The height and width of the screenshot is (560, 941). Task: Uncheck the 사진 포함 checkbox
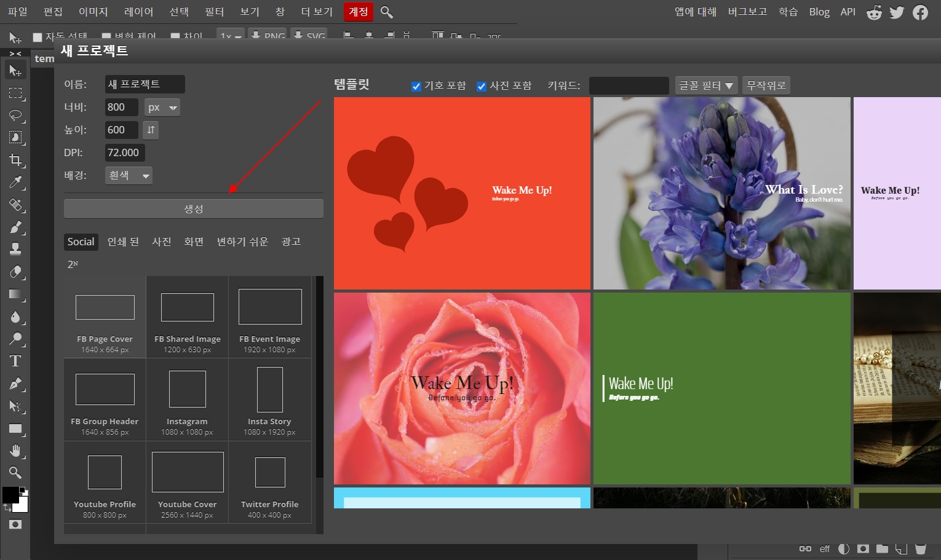pos(482,86)
